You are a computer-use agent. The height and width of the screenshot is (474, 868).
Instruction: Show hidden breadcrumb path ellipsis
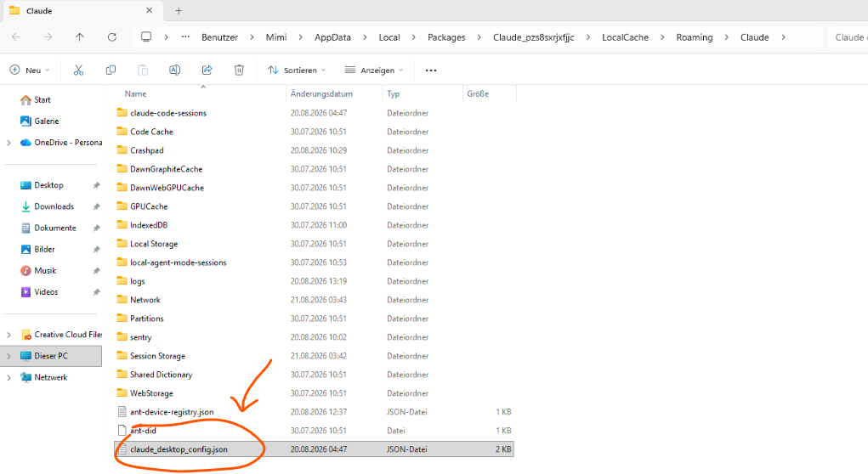coord(185,37)
